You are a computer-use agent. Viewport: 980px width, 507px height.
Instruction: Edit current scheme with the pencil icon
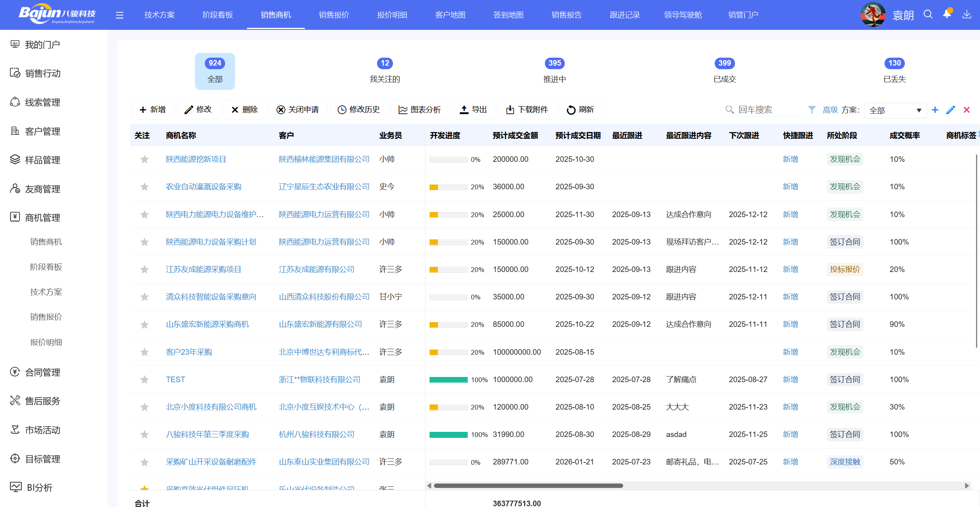951,110
